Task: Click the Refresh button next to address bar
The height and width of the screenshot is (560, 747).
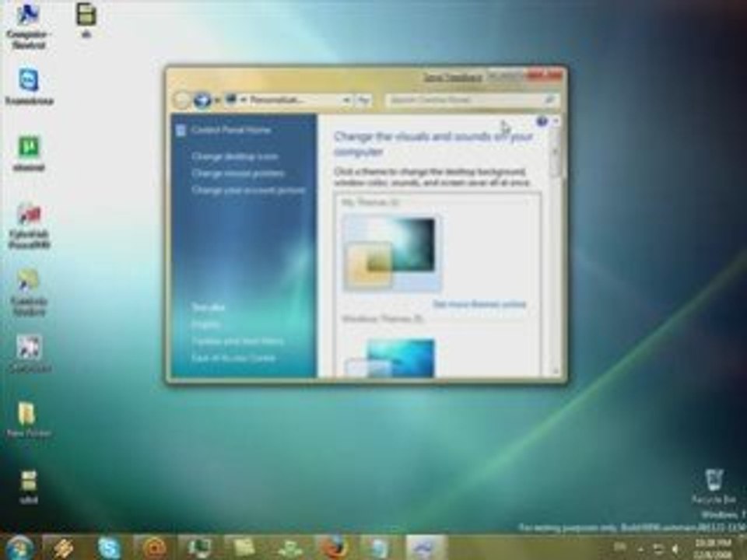Action: (363, 100)
